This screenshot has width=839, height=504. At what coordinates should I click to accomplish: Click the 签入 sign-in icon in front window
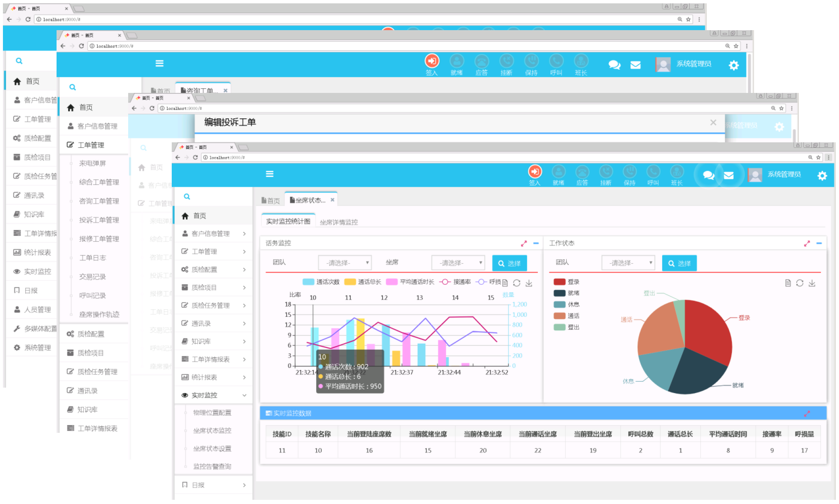point(535,172)
